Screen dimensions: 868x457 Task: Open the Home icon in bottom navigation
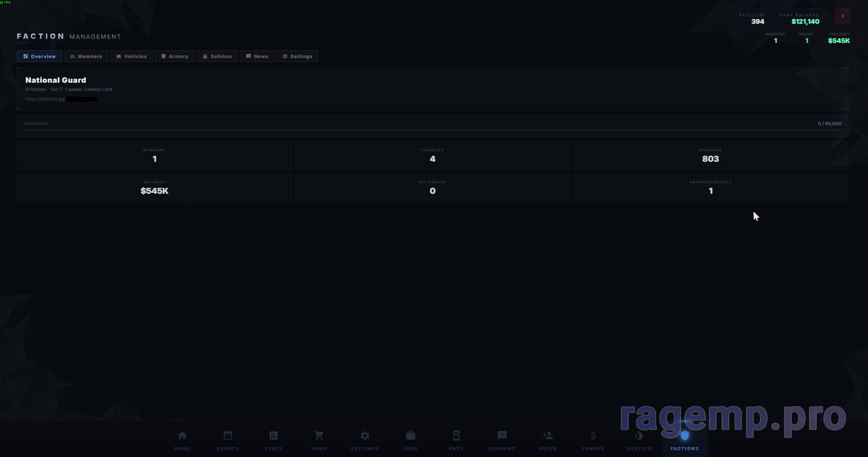pos(182,436)
